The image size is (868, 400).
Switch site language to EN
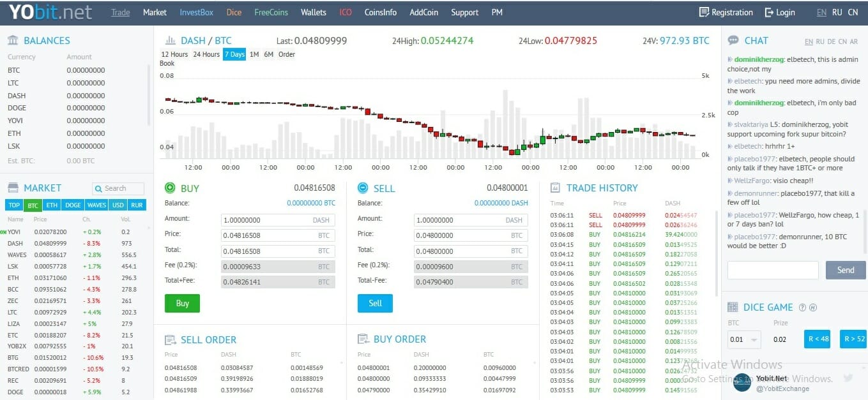click(x=821, y=12)
